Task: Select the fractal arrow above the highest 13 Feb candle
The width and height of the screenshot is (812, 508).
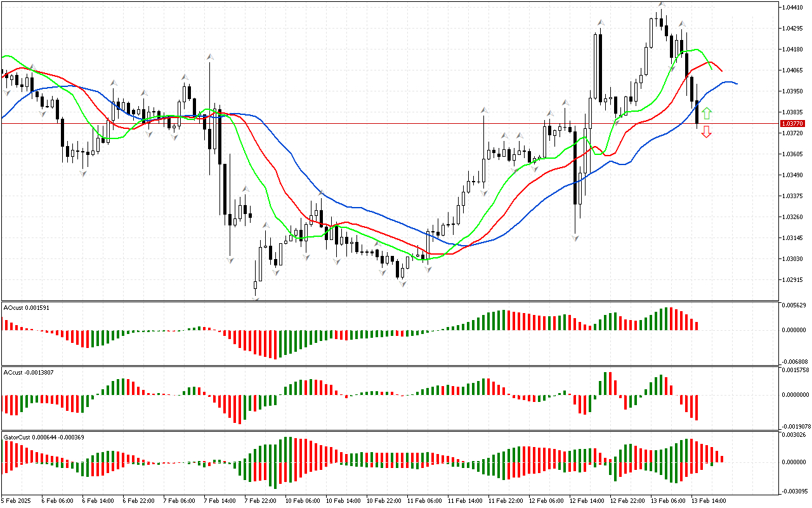Action: (x=661, y=4)
